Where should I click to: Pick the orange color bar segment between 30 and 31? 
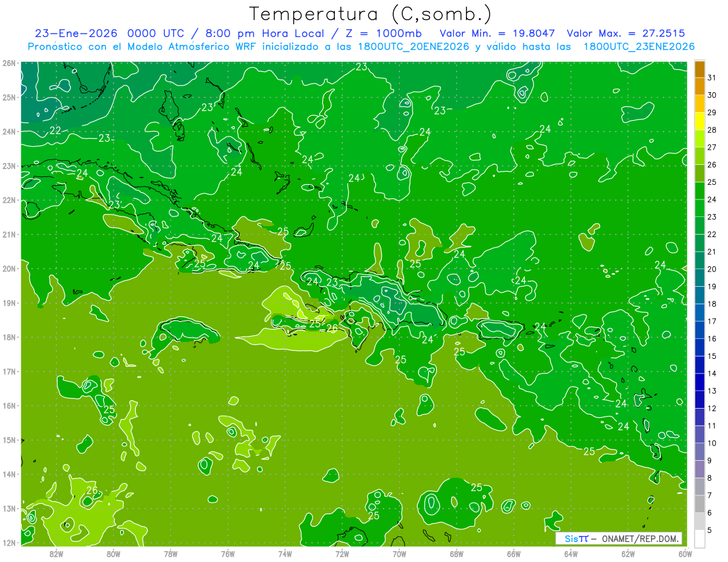click(699, 87)
